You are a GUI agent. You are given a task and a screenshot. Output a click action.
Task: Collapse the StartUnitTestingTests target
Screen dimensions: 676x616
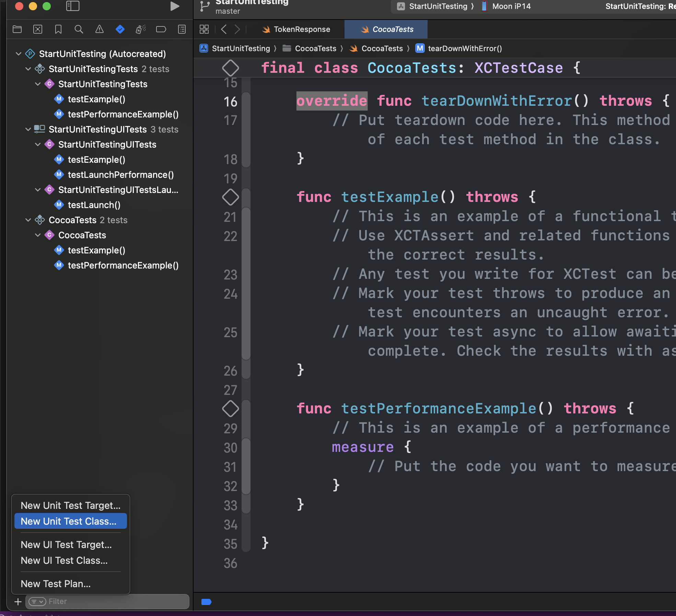click(28, 69)
